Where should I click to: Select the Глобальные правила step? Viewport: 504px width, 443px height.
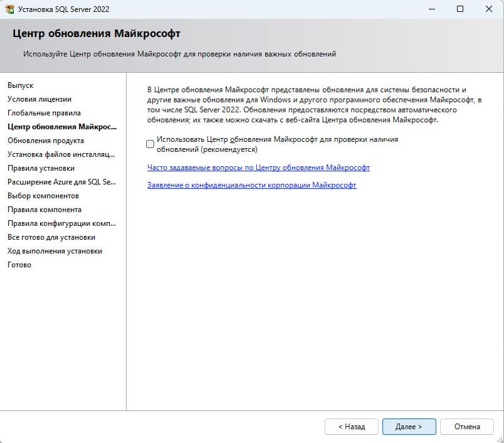pyautogui.click(x=44, y=113)
